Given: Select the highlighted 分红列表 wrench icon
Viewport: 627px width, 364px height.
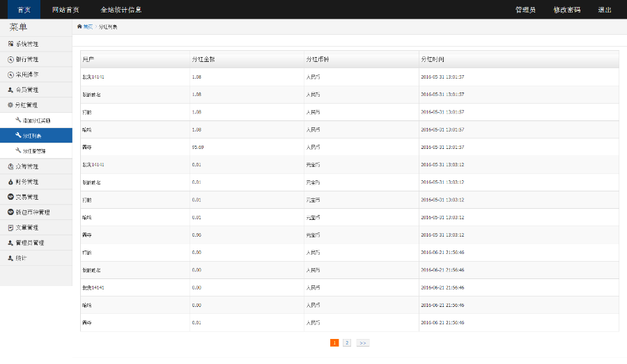Looking at the screenshot, I should 18,136.
